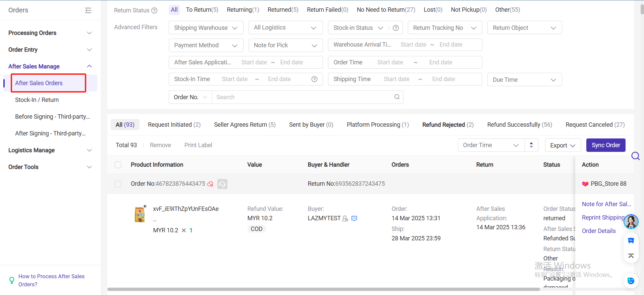Click the back-to-top arrow icon
644x295 pixels.
[631, 256]
